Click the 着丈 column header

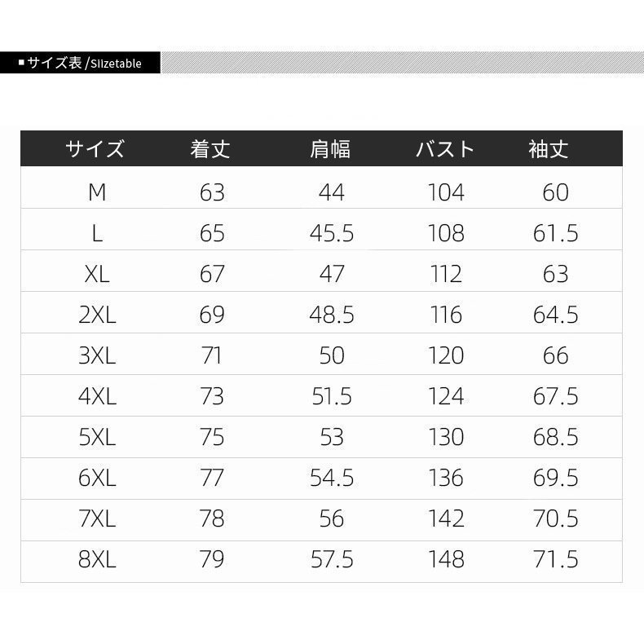pyautogui.click(x=210, y=149)
